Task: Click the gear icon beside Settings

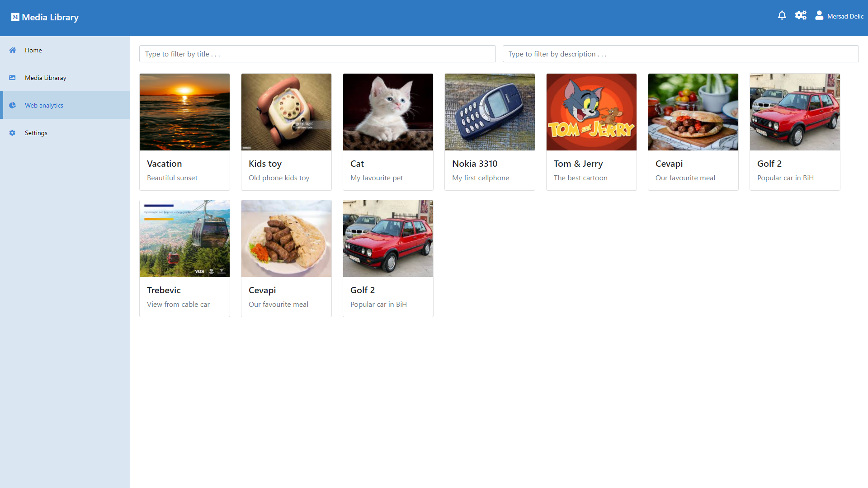Action: pos(12,133)
